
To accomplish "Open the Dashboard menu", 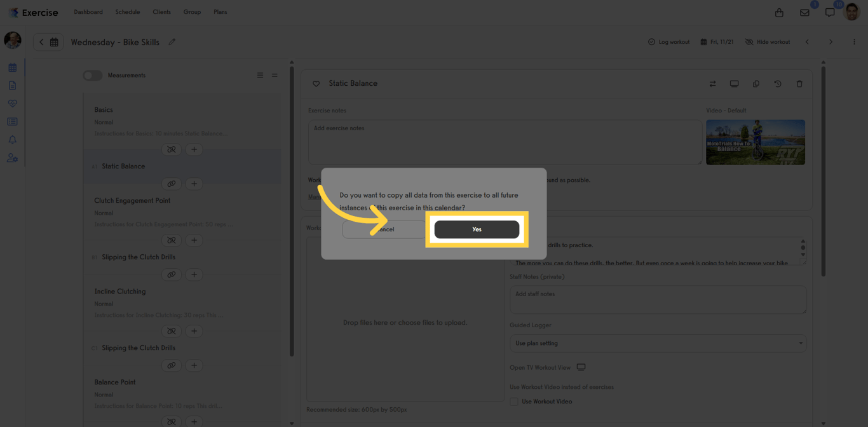I will tap(88, 12).
